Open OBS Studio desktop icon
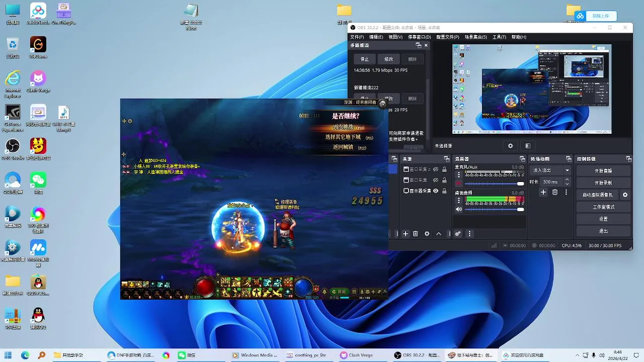The image size is (644, 362). tap(12, 149)
